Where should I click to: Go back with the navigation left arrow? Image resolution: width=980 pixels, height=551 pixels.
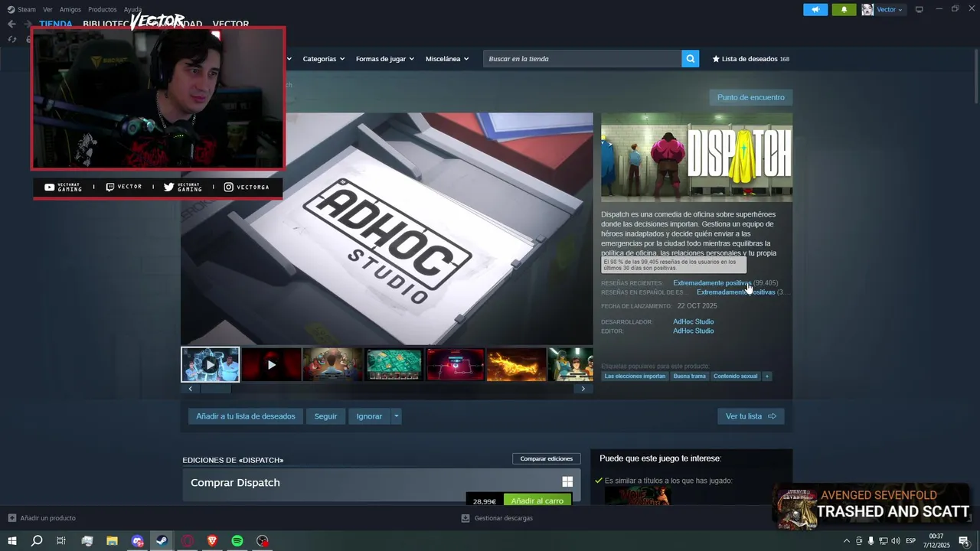(x=11, y=24)
